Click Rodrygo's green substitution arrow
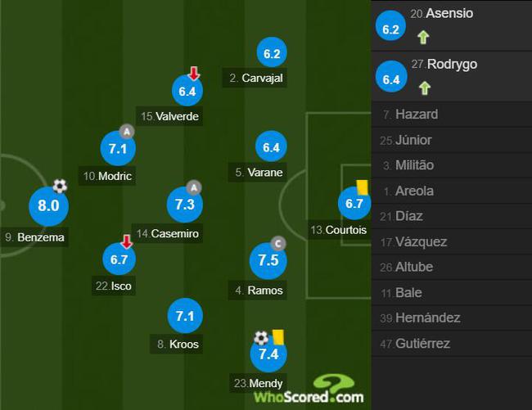 point(425,88)
